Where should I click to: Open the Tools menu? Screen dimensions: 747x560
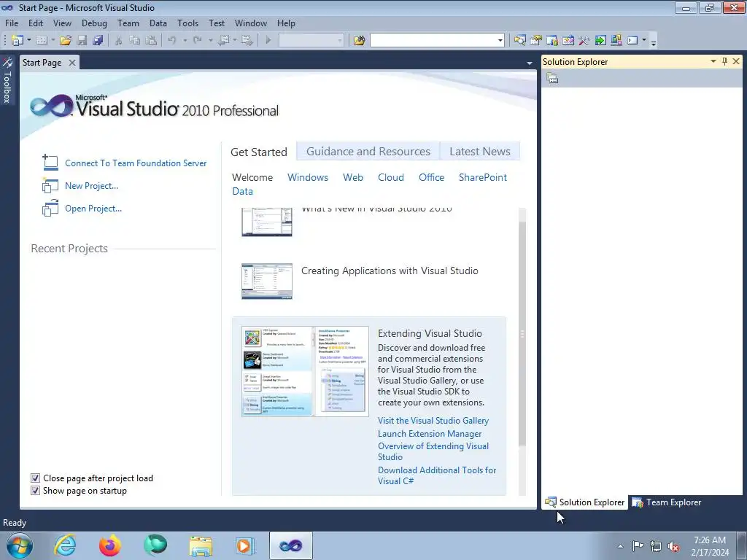pos(187,23)
